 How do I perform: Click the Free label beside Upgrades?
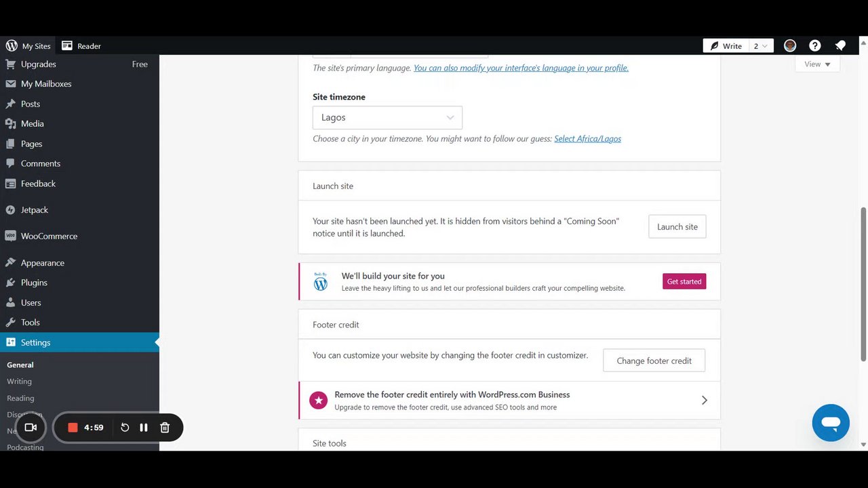click(140, 64)
